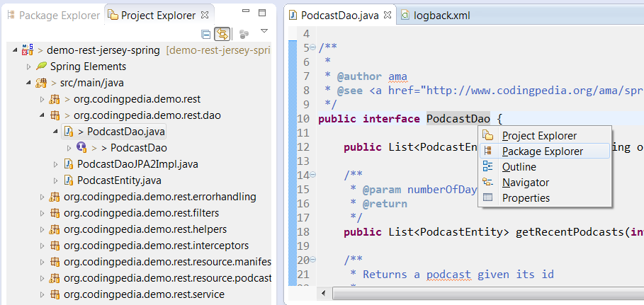Click the Spring Elements leaf icon
The image size is (644, 305).
click(x=42, y=67)
